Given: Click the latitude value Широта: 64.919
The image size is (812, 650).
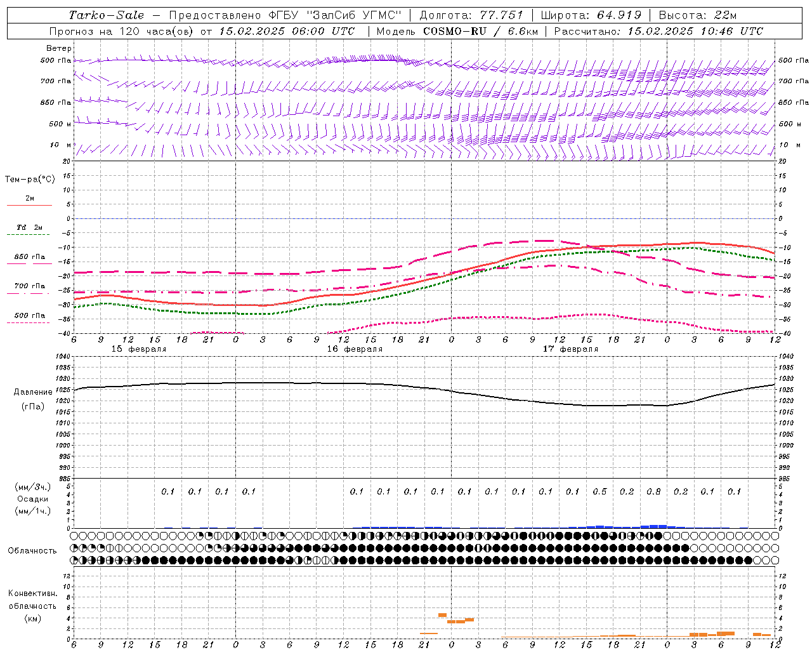Looking at the screenshot, I should click(591, 15).
